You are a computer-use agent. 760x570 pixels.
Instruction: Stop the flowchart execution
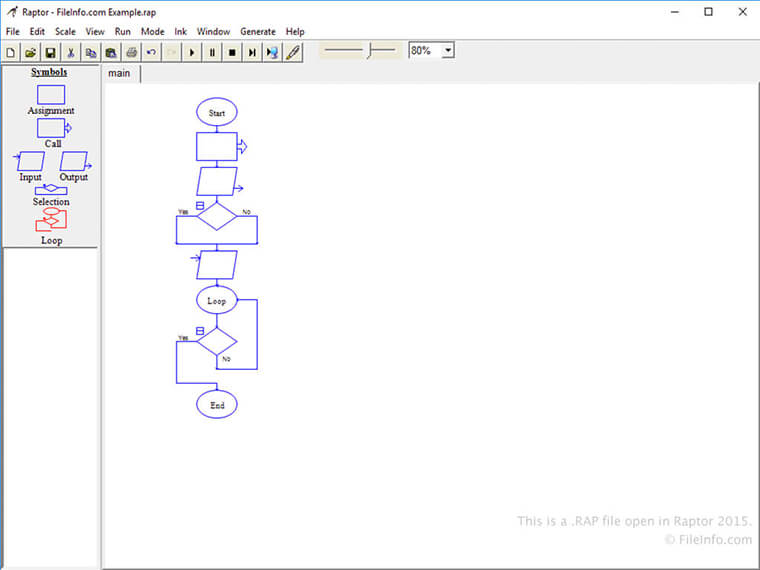(232, 52)
